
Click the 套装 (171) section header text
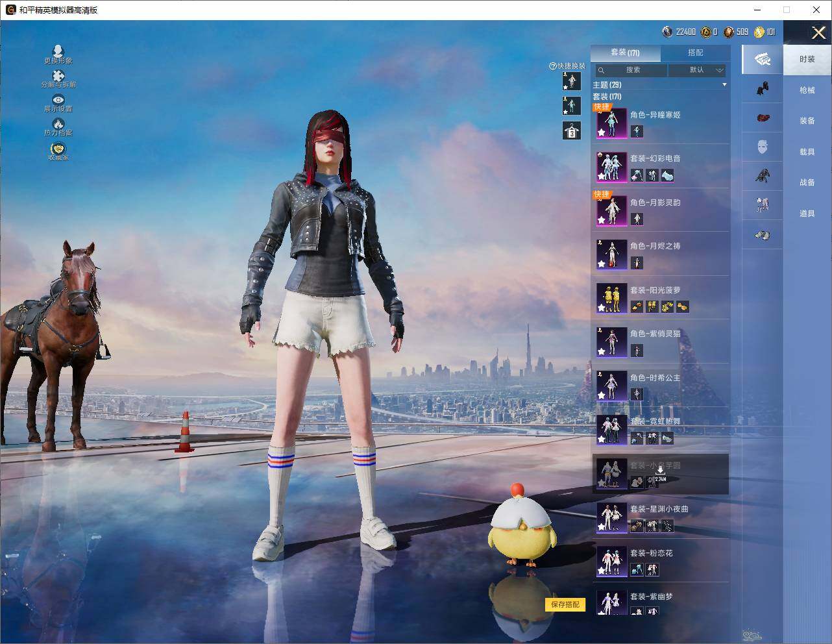pos(607,97)
